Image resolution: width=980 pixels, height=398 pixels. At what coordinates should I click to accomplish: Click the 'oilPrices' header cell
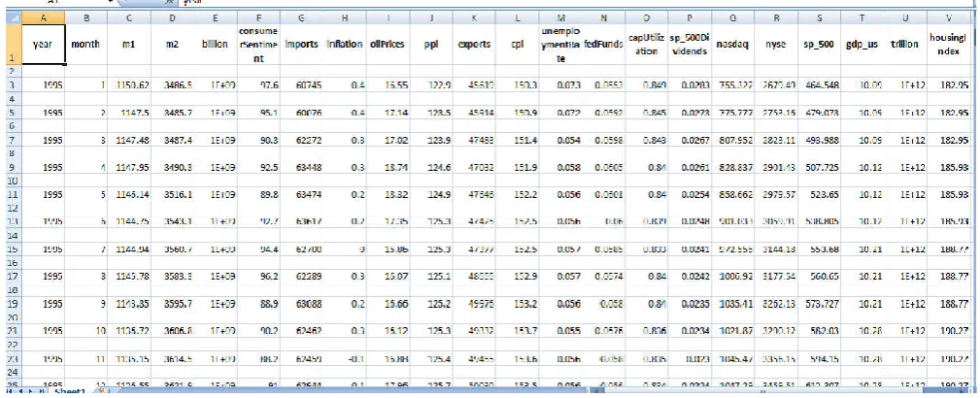pos(389,45)
